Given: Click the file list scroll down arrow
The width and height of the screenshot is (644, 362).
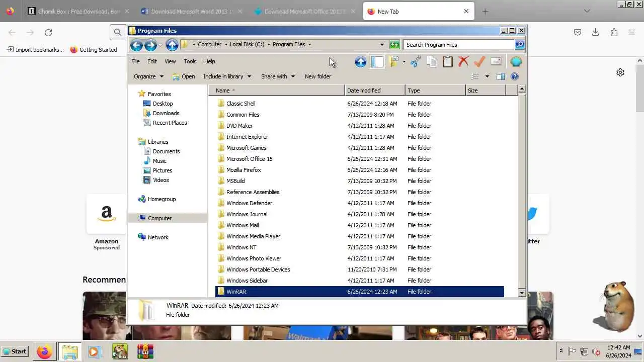Looking at the screenshot, I should point(522,293).
